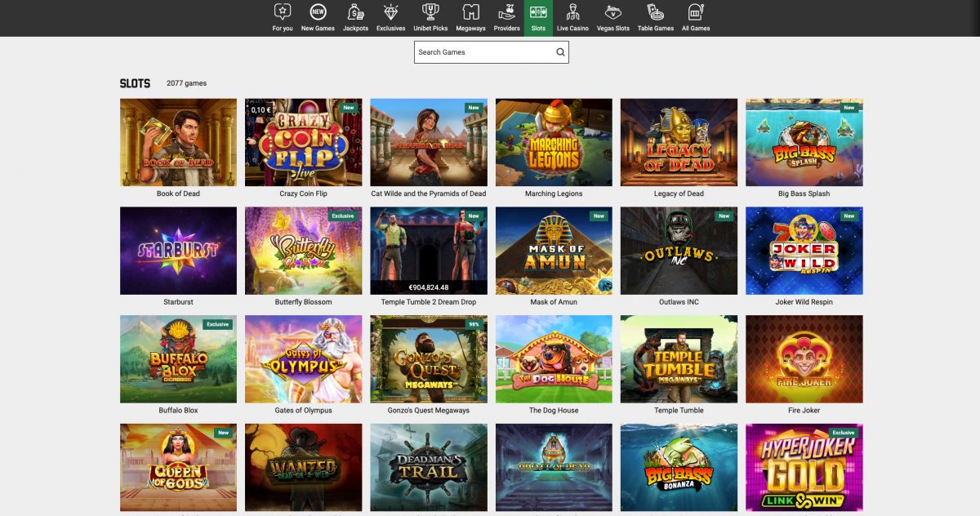
Task: Open the Legacy of Dead thumbnail
Action: tap(679, 142)
